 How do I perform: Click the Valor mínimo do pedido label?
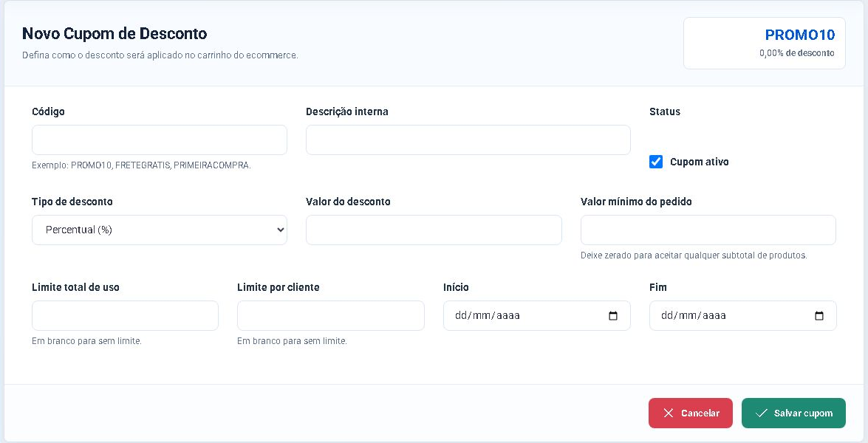coord(636,202)
